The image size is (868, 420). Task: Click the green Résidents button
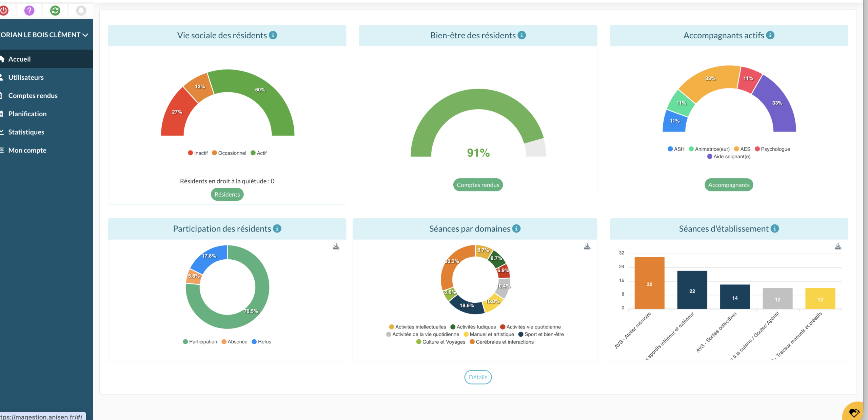click(227, 195)
